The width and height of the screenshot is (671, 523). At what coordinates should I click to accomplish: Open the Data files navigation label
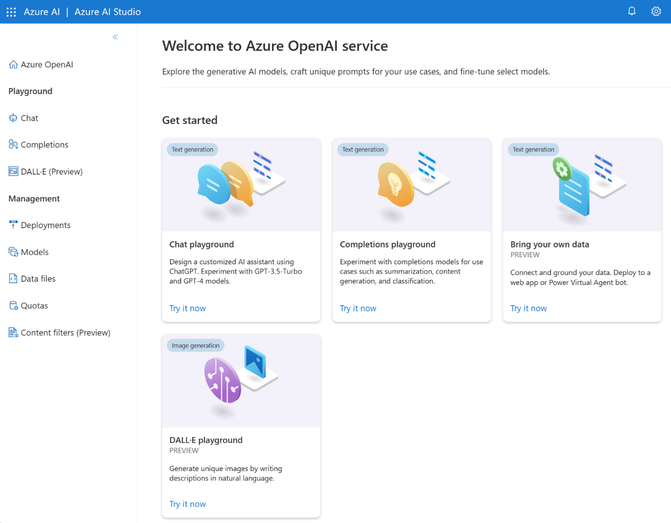tap(38, 279)
